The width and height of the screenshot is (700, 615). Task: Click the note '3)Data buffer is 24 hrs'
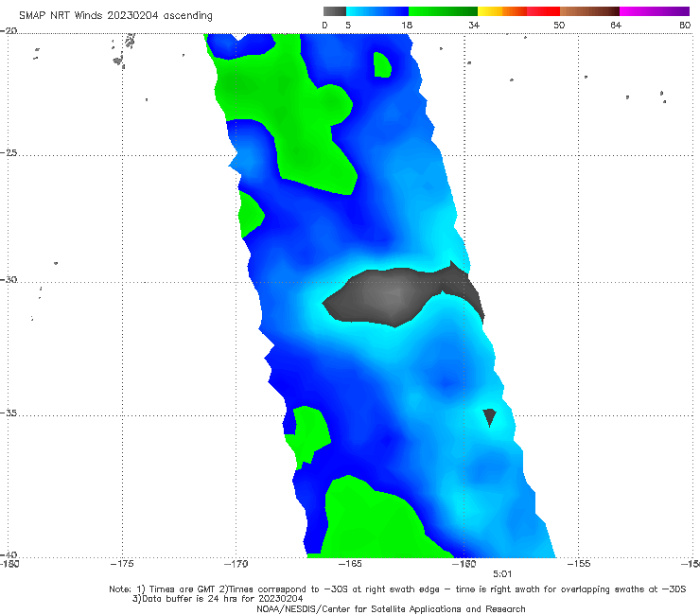click(218, 599)
